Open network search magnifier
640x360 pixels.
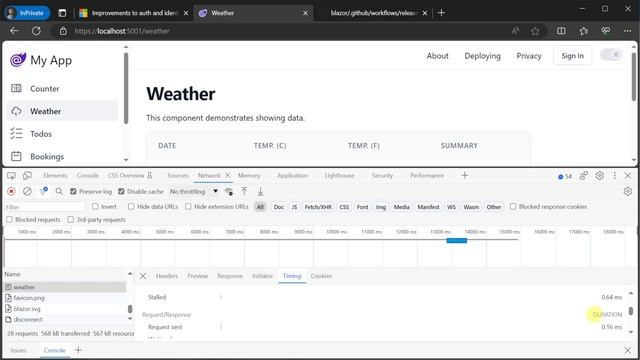59,191
